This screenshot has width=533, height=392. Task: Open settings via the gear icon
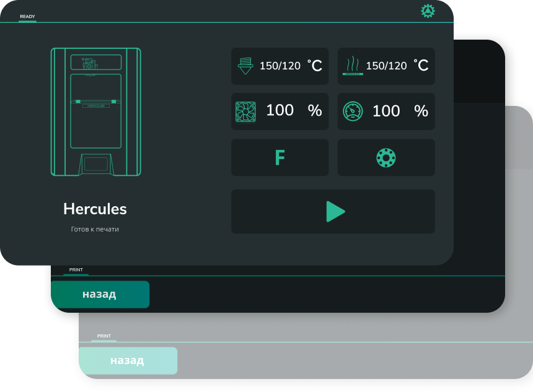point(428,11)
